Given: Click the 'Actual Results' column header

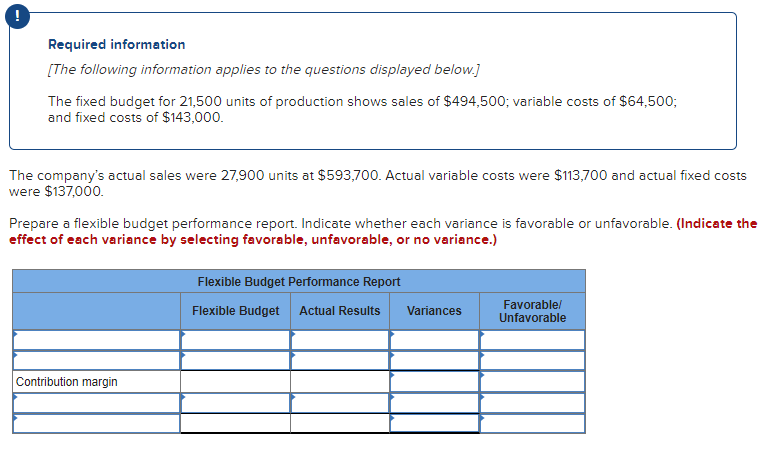Looking at the screenshot, I should pos(340,310).
